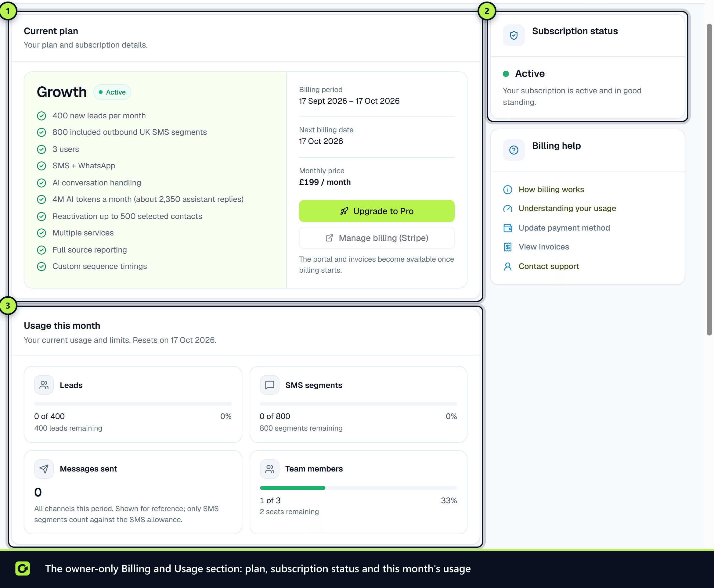Viewport: 714px width, 588px height.
Task: Click the 'Custom sequence timings' feature text
Action: (x=100, y=267)
